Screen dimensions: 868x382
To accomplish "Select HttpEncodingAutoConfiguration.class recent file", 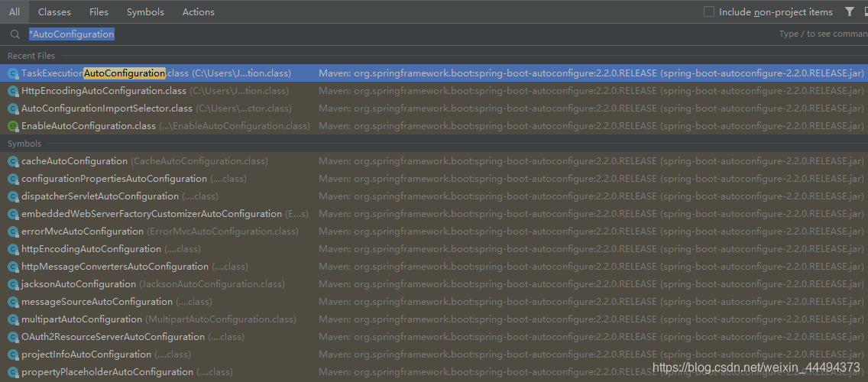I will (x=434, y=91).
